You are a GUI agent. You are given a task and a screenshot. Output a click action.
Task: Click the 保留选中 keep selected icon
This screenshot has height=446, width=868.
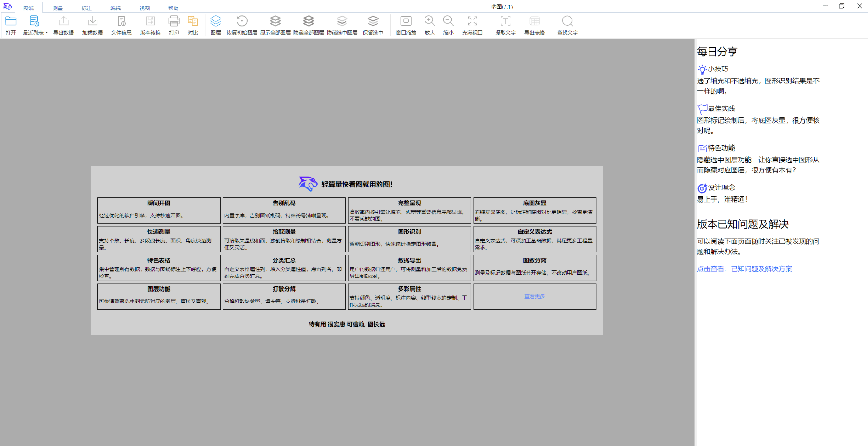pyautogui.click(x=373, y=21)
